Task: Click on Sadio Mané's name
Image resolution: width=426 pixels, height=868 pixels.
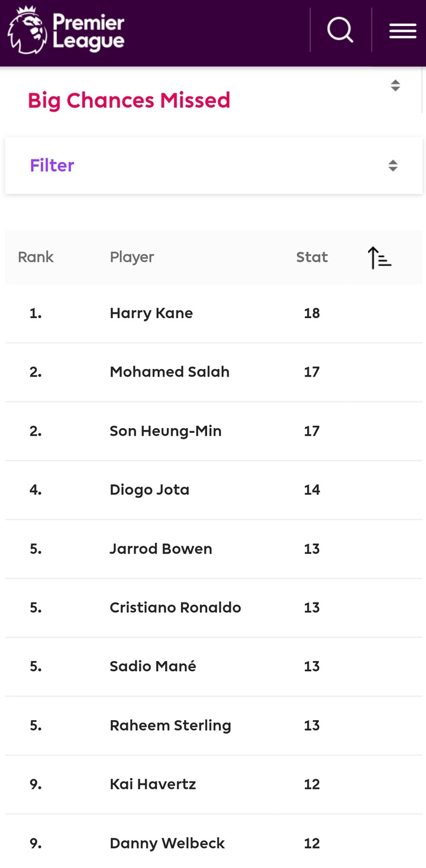Action: [153, 666]
